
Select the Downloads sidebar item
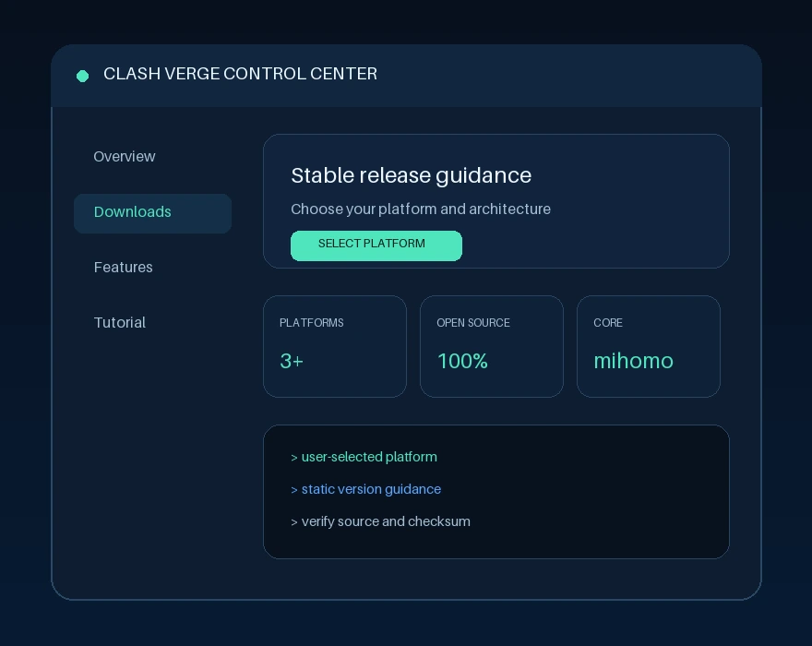(x=153, y=213)
